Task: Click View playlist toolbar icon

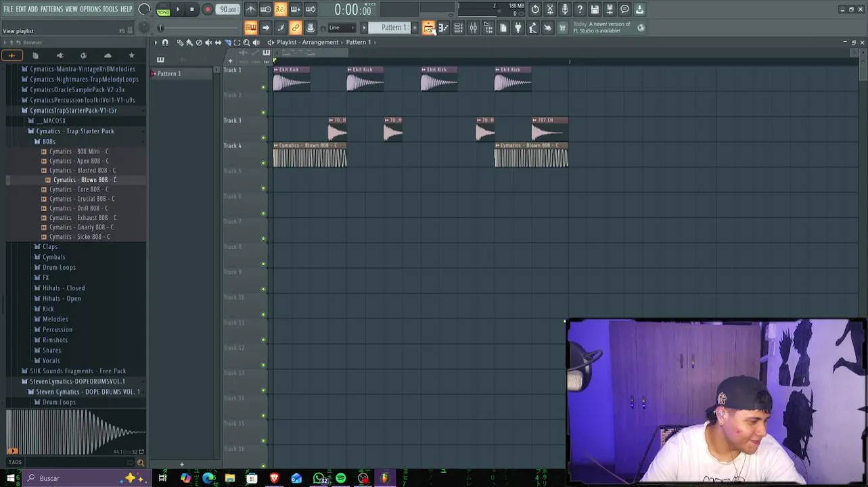Action: point(428,28)
